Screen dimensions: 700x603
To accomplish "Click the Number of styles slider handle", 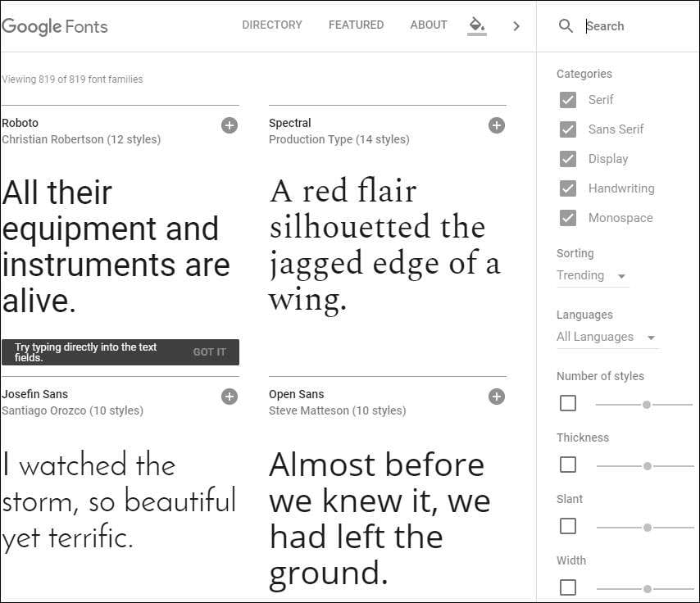I will click(647, 405).
